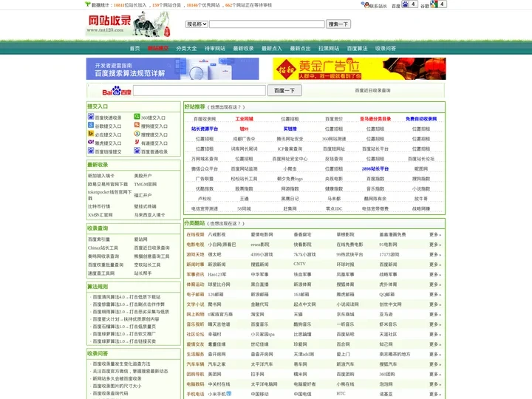
Task: Focus the Baidu search input field
Action: 199,91
